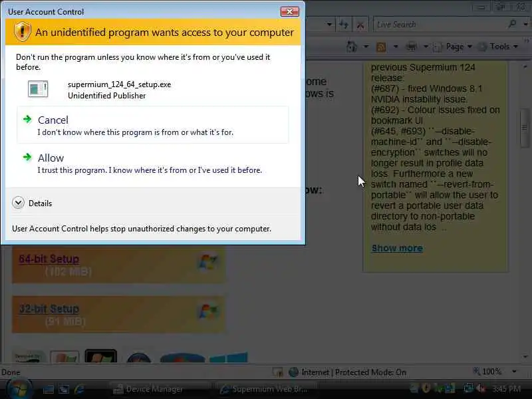The height and width of the screenshot is (399, 532).
Task: Click the Show more link in the release notes
Action: pyautogui.click(x=397, y=248)
